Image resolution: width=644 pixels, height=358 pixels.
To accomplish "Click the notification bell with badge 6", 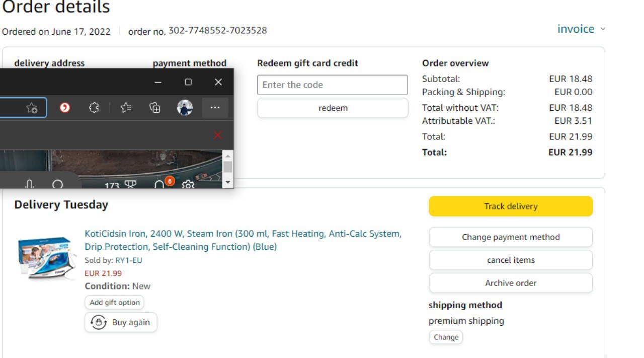I will [160, 185].
